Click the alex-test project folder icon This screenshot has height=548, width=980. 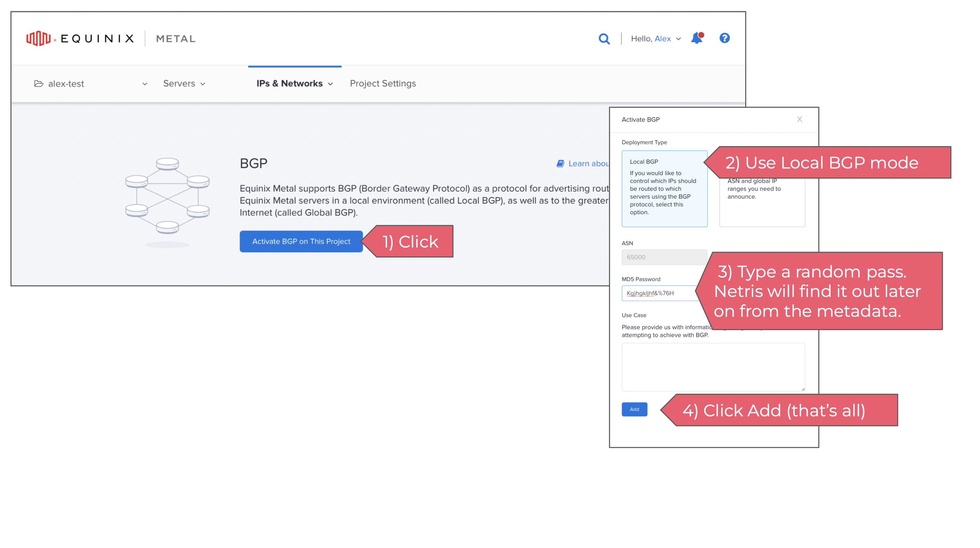(x=38, y=84)
